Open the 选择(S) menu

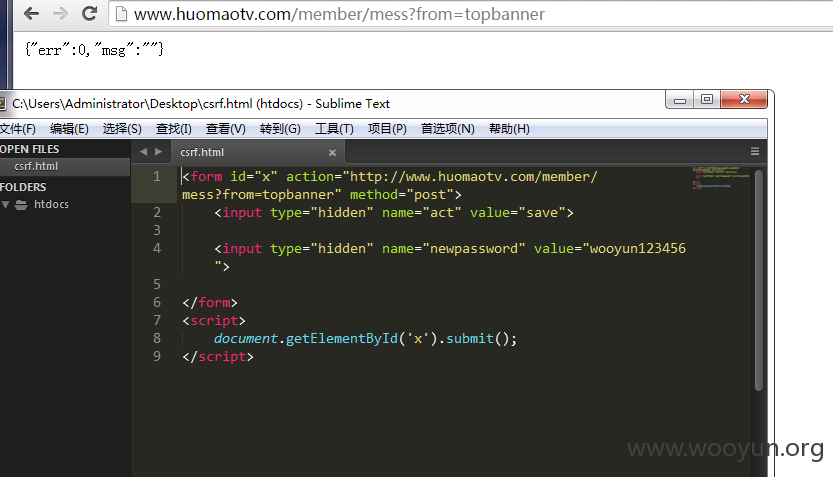pyautogui.click(x=122, y=129)
